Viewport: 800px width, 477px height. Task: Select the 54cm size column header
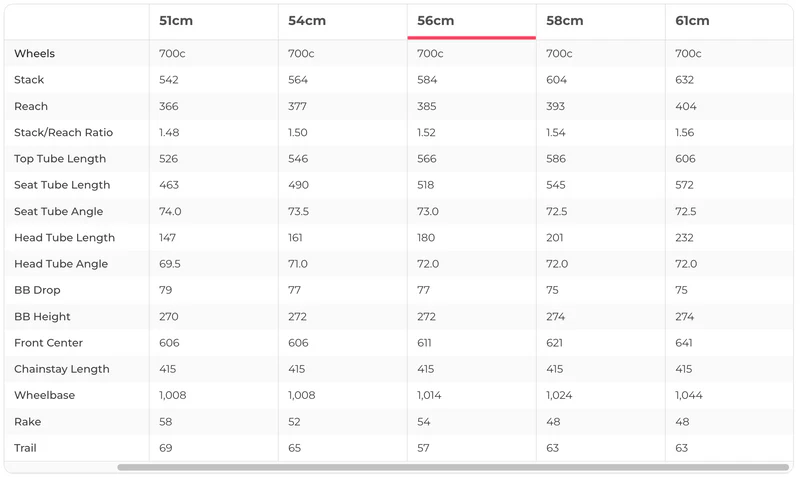pyautogui.click(x=306, y=21)
